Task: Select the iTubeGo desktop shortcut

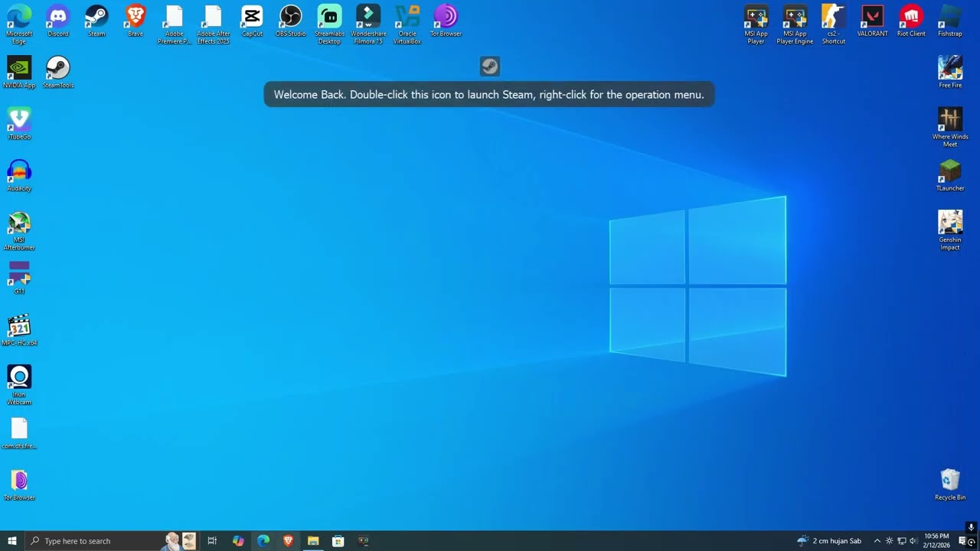Action: pyautogui.click(x=19, y=124)
